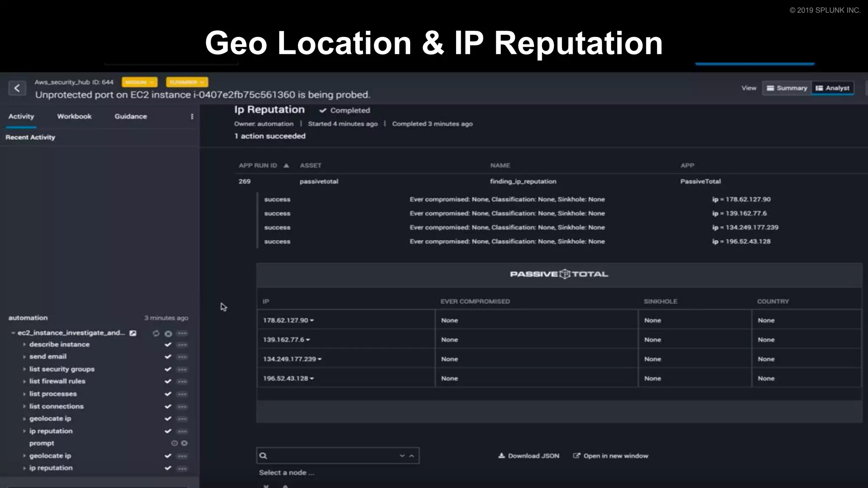Click the Recent Activity heading
This screenshot has height=488, width=868.
click(31, 137)
